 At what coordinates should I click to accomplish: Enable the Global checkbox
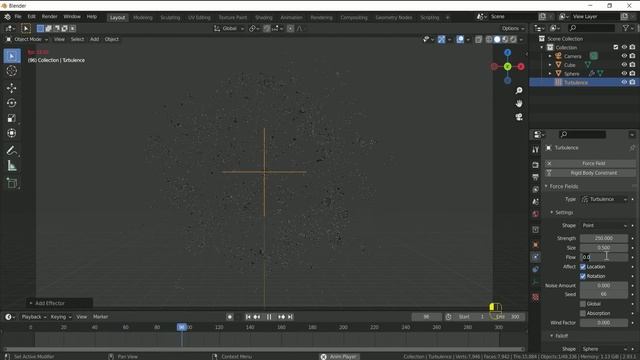(x=583, y=304)
